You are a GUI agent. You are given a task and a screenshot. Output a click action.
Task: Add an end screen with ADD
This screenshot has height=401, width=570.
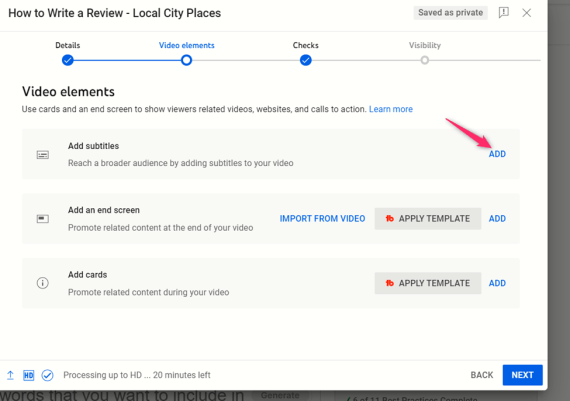497,218
